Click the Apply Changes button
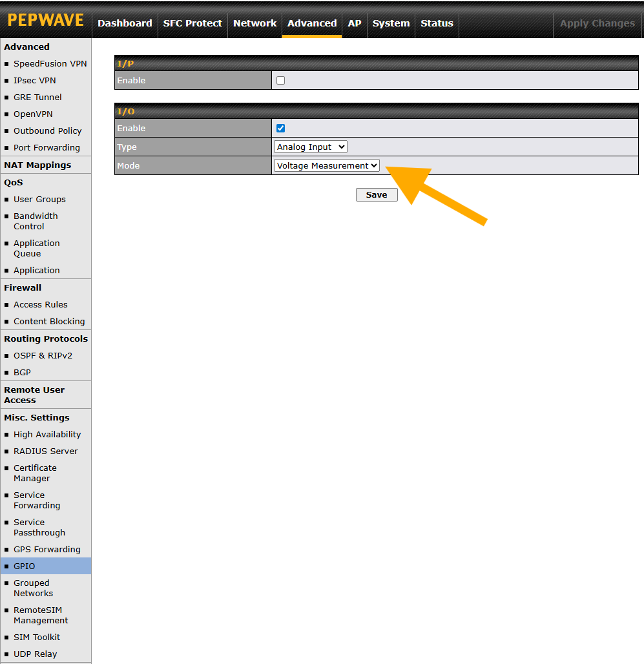 pyautogui.click(x=597, y=23)
